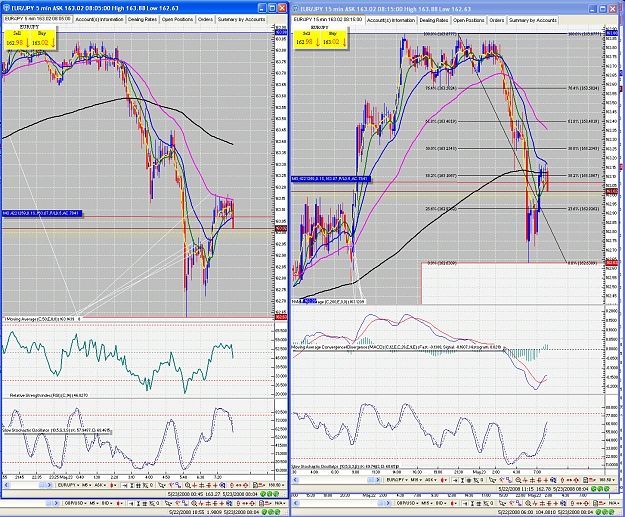Open GBP/USD symbol dropdown in lower-right window toolbar

pyautogui.click(x=407, y=503)
